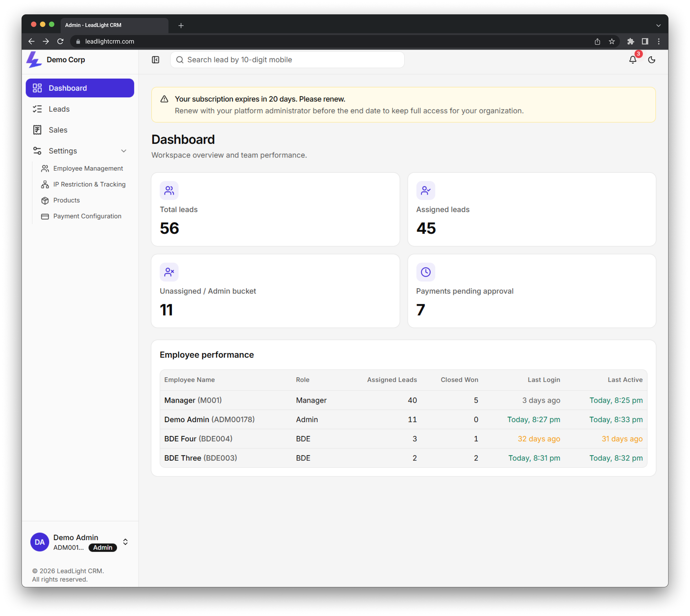
Task: Open the Assigned leads card showing 45
Action: [x=532, y=209]
